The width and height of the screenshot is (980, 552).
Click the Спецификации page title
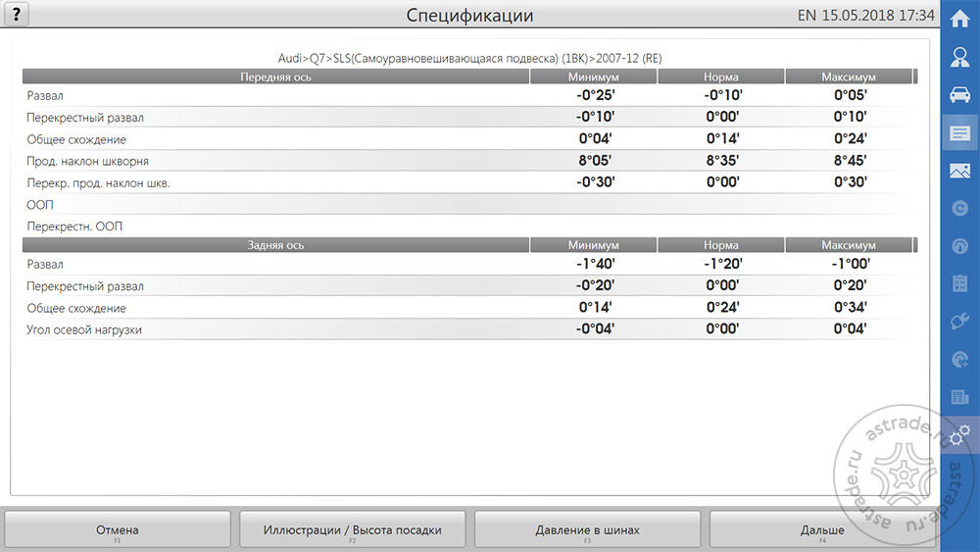[x=470, y=15]
